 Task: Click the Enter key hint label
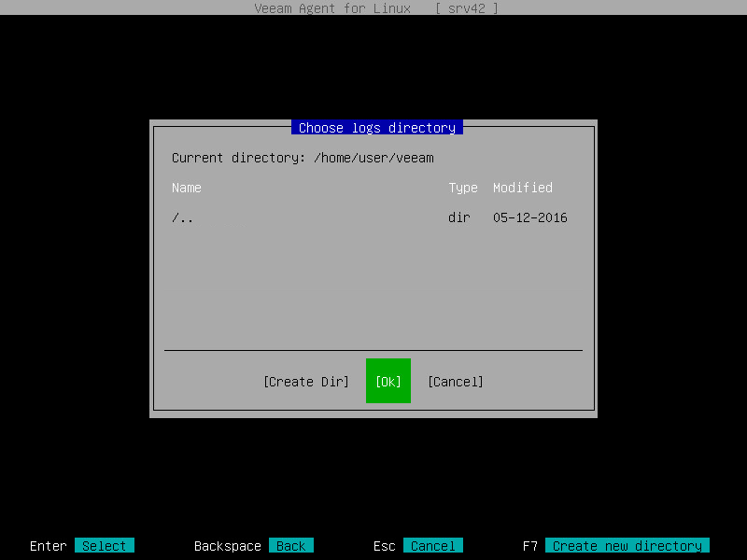[48, 546]
